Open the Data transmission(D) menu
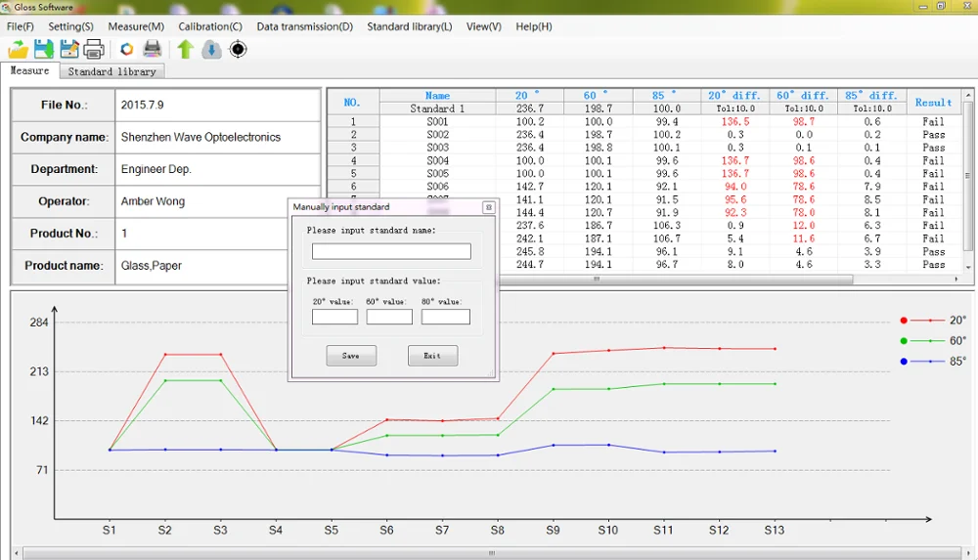This screenshot has width=978, height=560. [304, 26]
